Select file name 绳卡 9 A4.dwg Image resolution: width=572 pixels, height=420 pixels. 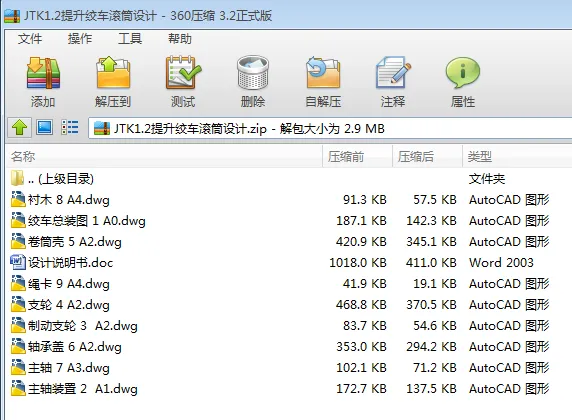[69, 284]
